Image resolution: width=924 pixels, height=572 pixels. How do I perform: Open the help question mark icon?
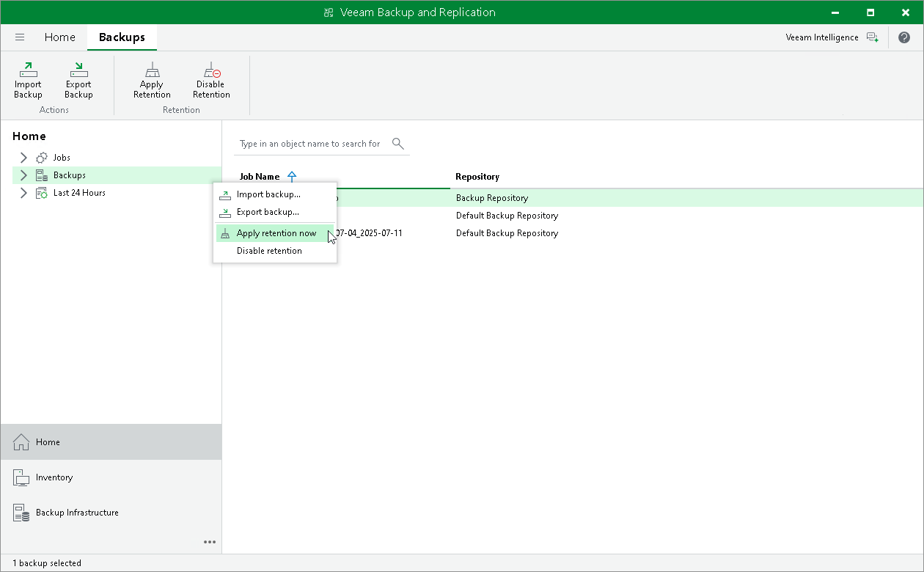[x=904, y=37]
